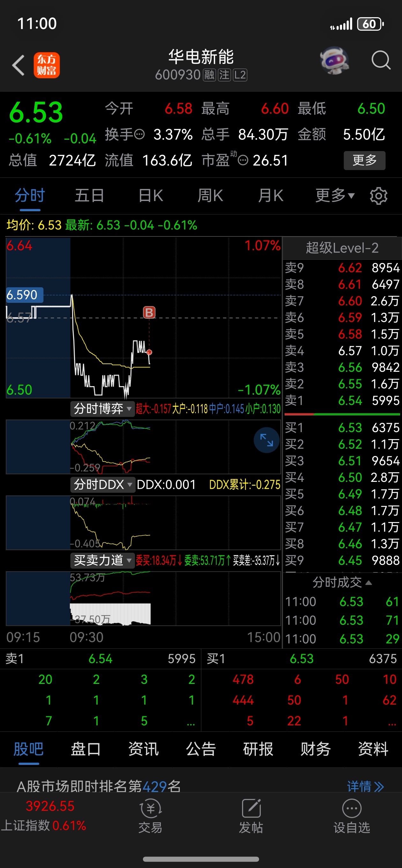Open the 资料 tab
Screen dimensions: 402x868
click(373, 749)
